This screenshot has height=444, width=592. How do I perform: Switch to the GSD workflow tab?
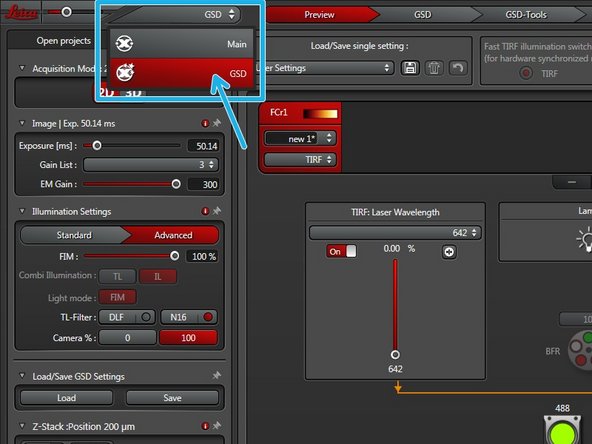point(422,15)
